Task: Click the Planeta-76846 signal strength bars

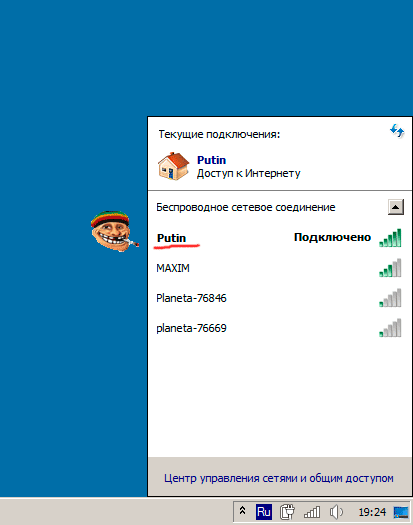Action: tap(390, 298)
